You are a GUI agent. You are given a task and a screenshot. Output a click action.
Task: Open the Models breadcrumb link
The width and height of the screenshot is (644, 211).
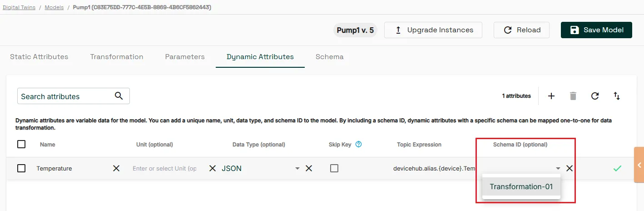pos(54,7)
